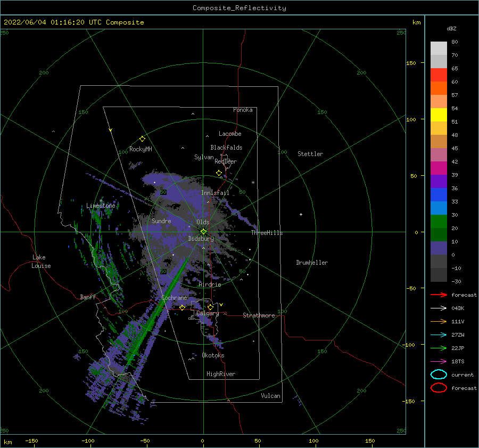The width and height of the screenshot is (479, 448).
Task: Click the Sundre city label
Action: pos(161,221)
